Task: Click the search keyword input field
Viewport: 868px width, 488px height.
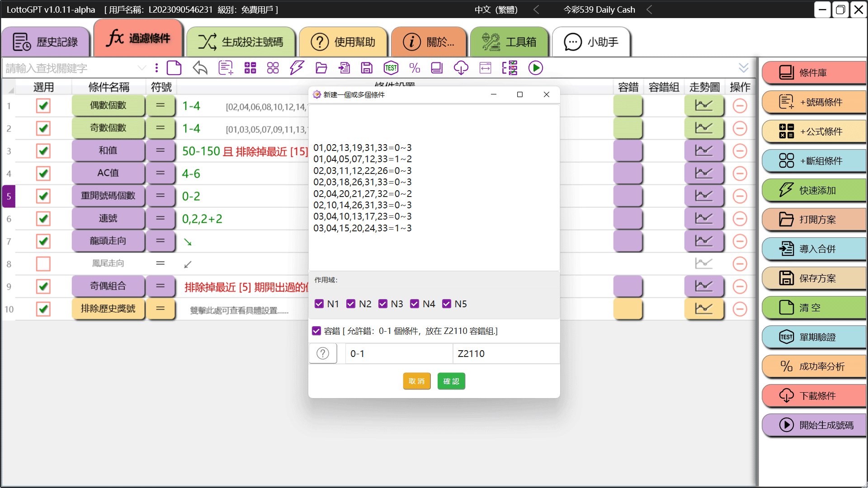Action: click(x=70, y=68)
